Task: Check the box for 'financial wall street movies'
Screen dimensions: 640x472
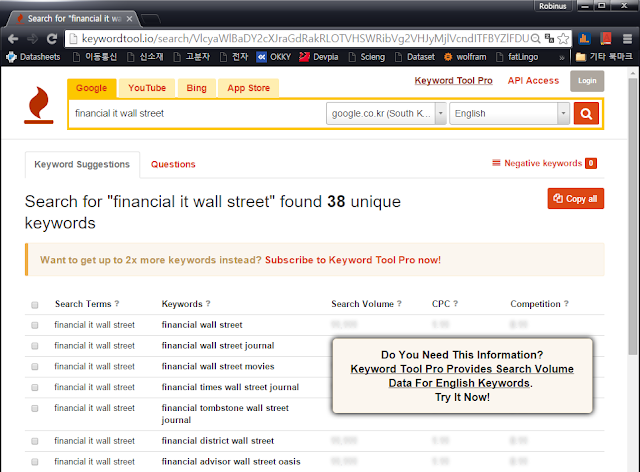Action: [35, 367]
